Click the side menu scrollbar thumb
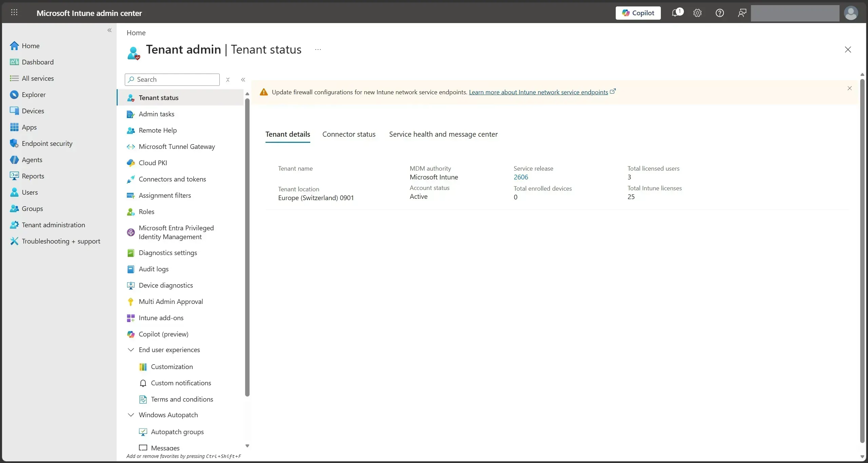Image resolution: width=868 pixels, height=463 pixels. click(247, 247)
